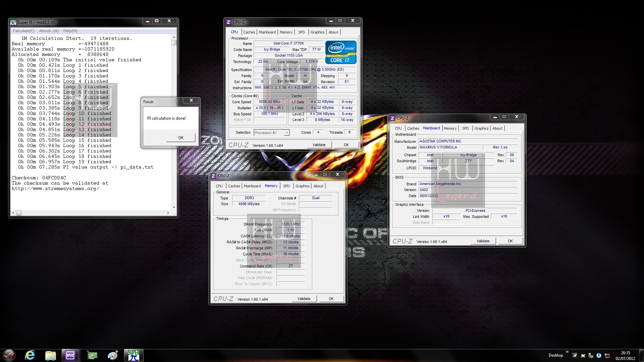
Task: Click the green X tray icon
Action: [583, 355]
